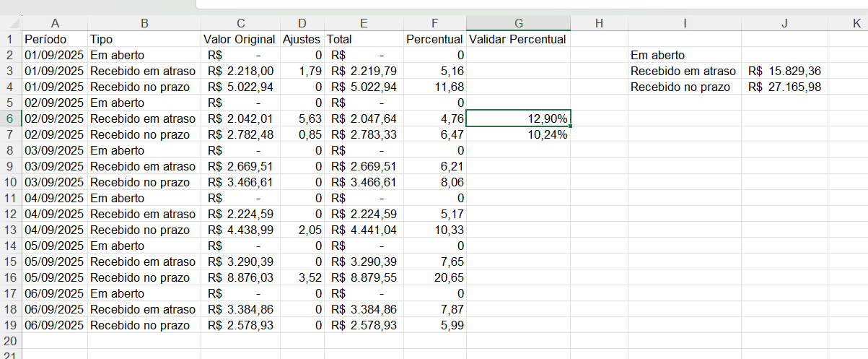Viewport: 868px width, 359px height.
Task: Click Percentual value 6,47
Action: tap(435, 134)
